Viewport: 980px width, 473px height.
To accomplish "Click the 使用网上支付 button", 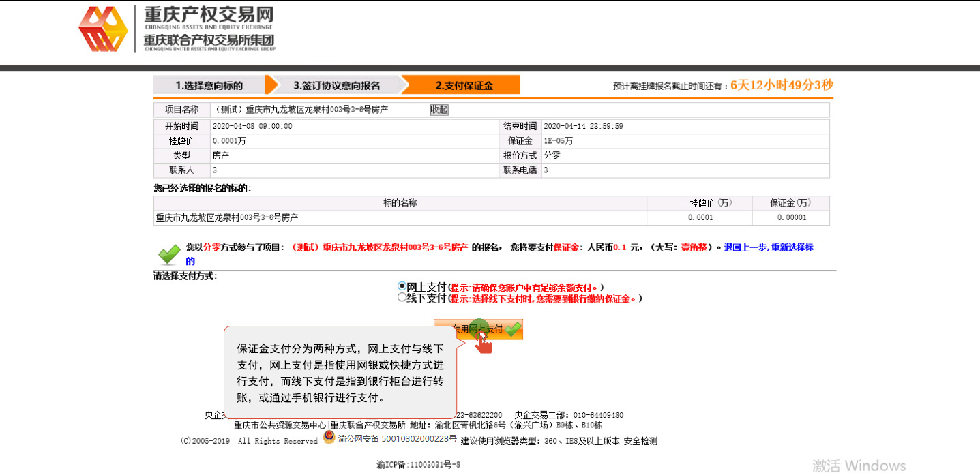I will (x=479, y=329).
